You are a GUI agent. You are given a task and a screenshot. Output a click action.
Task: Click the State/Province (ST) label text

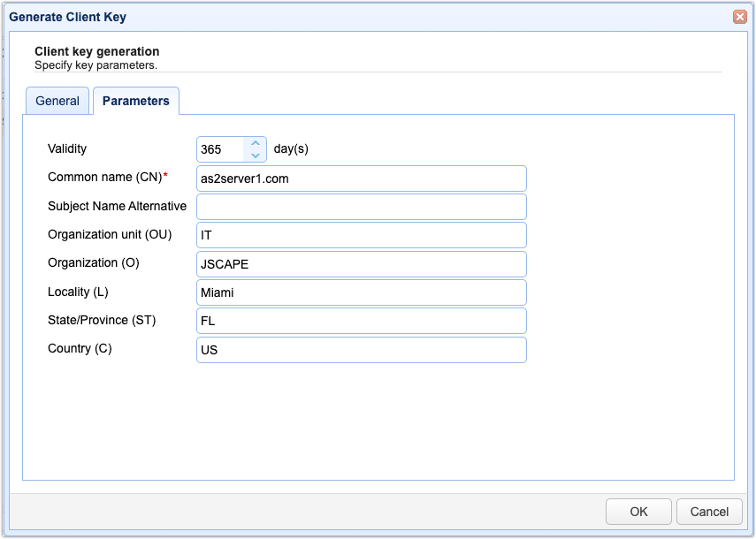tap(102, 320)
